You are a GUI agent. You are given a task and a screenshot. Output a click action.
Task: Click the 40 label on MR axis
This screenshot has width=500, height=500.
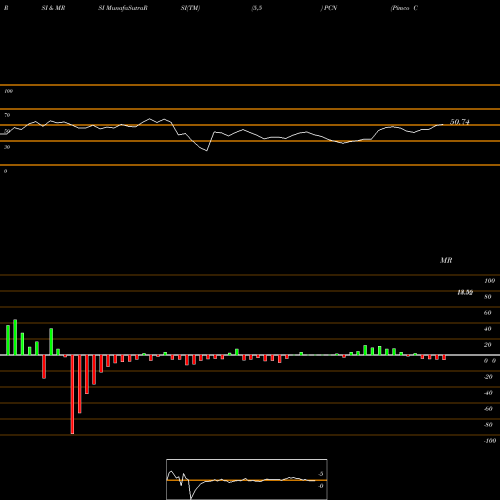point(488,329)
